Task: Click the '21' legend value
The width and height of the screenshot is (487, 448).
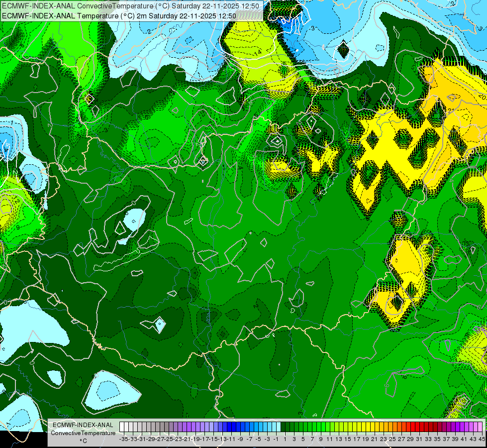Action: (x=374, y=440)
